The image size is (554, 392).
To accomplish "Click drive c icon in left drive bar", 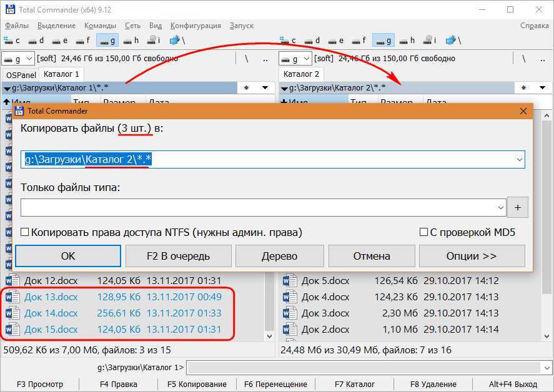I will [9, 41].
